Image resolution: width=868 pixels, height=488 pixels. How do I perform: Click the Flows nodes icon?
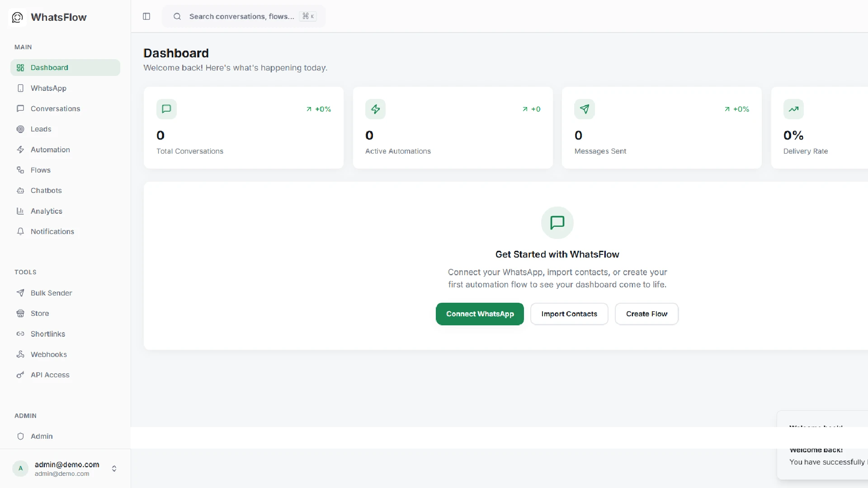(20, 170)
